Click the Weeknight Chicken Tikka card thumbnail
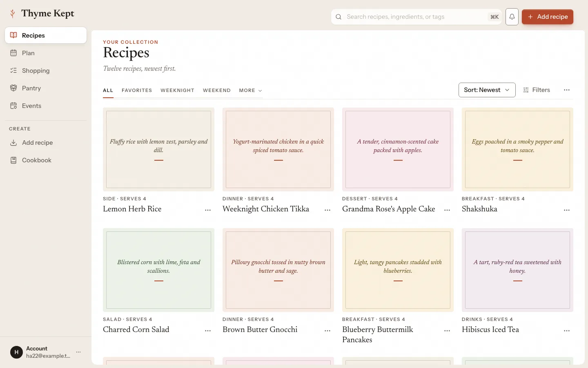The height and width of the screenshot is (368, 588). pos(278,149)
